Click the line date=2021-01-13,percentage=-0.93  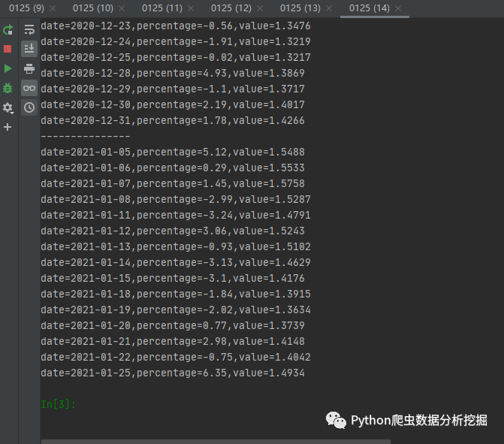[x=176, y=246]
